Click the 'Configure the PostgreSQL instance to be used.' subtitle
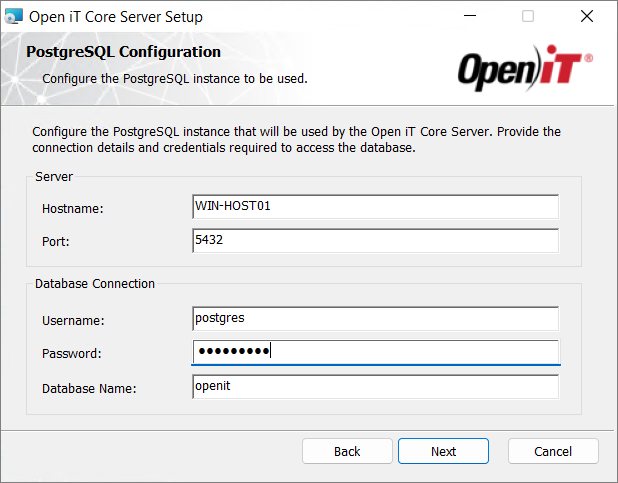 click(x=175, y=79)
